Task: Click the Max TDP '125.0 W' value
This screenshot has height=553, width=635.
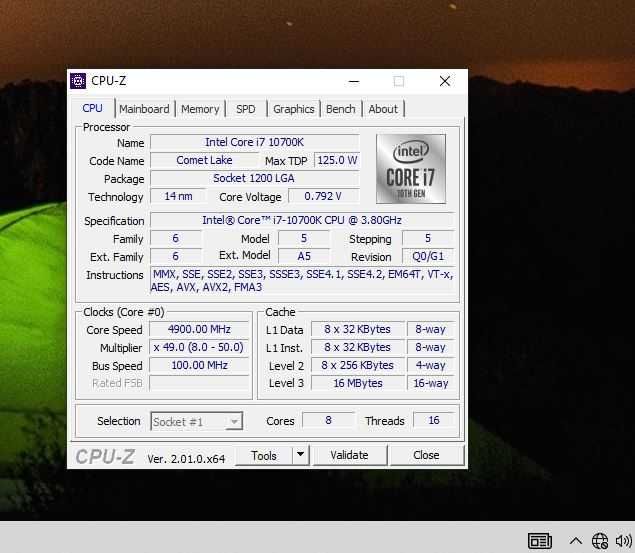Action: pyautogui.click(x=337, y=160)
